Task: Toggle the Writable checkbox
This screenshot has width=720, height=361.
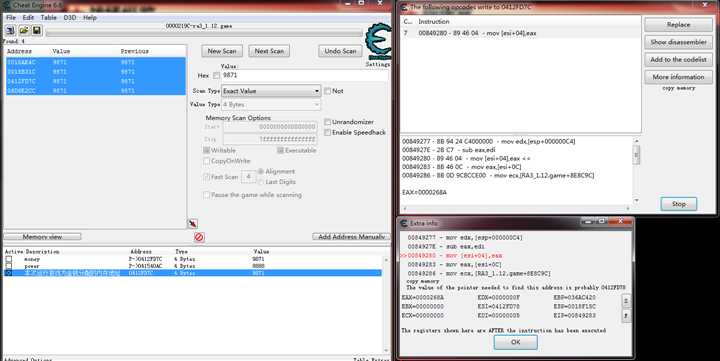Action: [206, 150]
